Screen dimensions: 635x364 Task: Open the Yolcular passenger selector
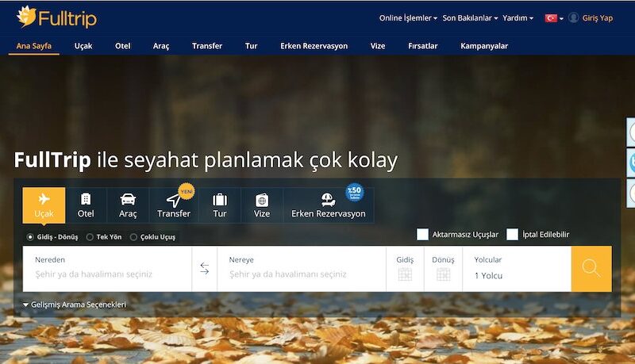(x=517, y=269)
